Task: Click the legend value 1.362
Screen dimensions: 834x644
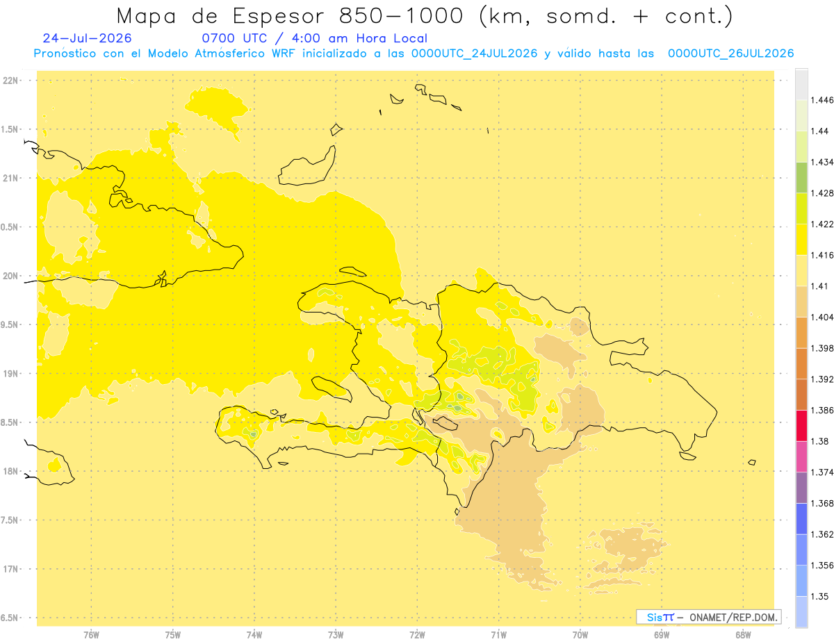Action: pyautogui.click(x=822, y=534)
